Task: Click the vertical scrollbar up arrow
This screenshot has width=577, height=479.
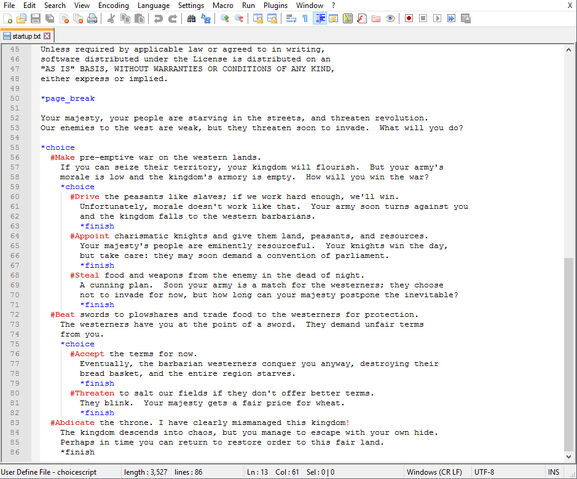Action: point(569,50)
